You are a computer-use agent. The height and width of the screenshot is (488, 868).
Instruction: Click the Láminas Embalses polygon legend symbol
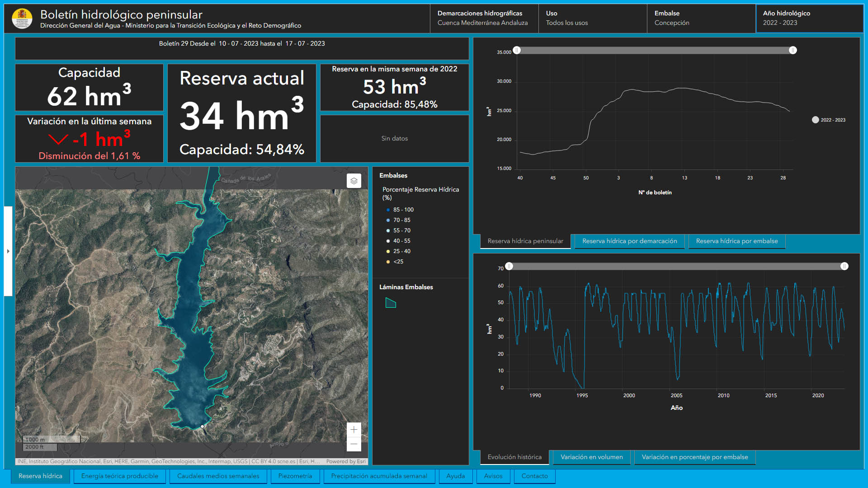coord(391,303)
